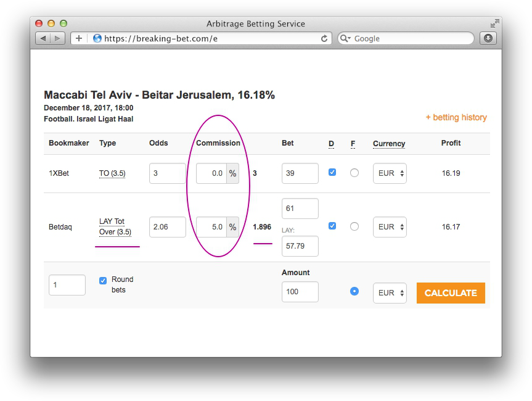Open the 1XBet EUR currency dropdown
Screen dimensions: 532x401
tap(390, 173)
